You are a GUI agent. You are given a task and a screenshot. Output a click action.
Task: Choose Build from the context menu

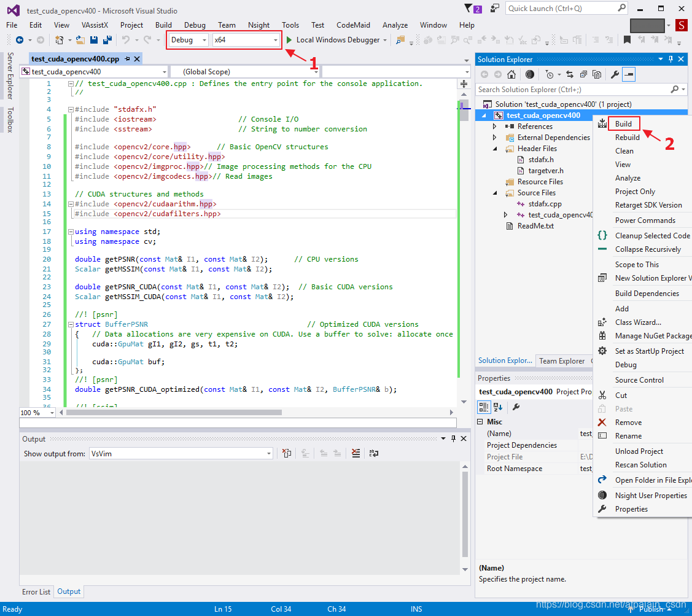623,124
